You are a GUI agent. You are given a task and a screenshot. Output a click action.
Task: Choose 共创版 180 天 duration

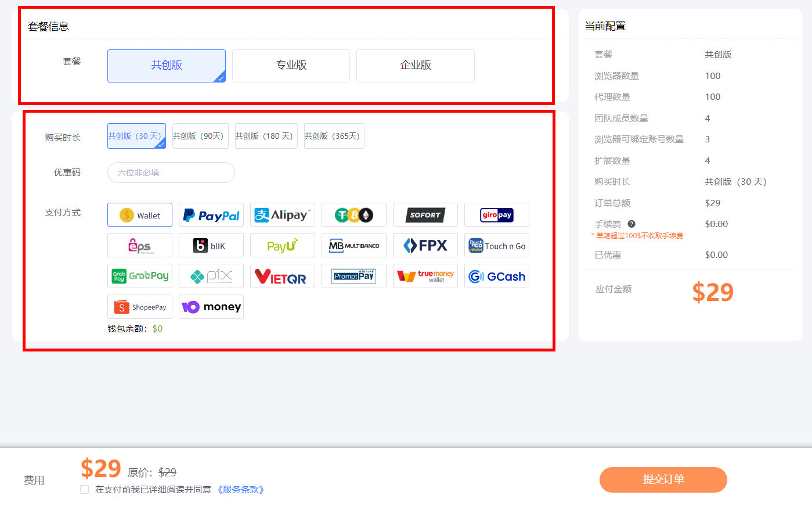(266, 136)
